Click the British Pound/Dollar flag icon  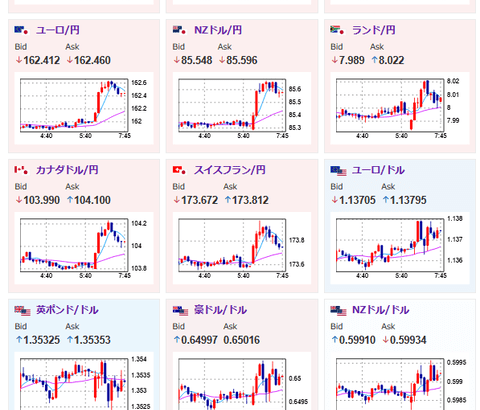pyautogui.click(x=22, y=311)
